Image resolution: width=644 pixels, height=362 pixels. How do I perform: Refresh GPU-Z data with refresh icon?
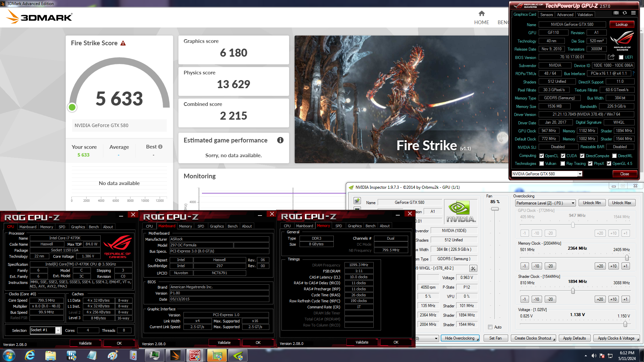(625, 13)
